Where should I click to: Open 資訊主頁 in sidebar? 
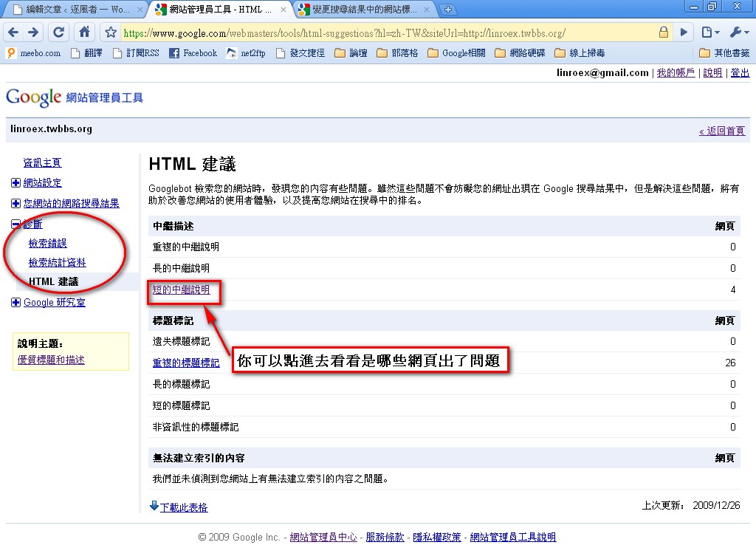click(42, 163)
